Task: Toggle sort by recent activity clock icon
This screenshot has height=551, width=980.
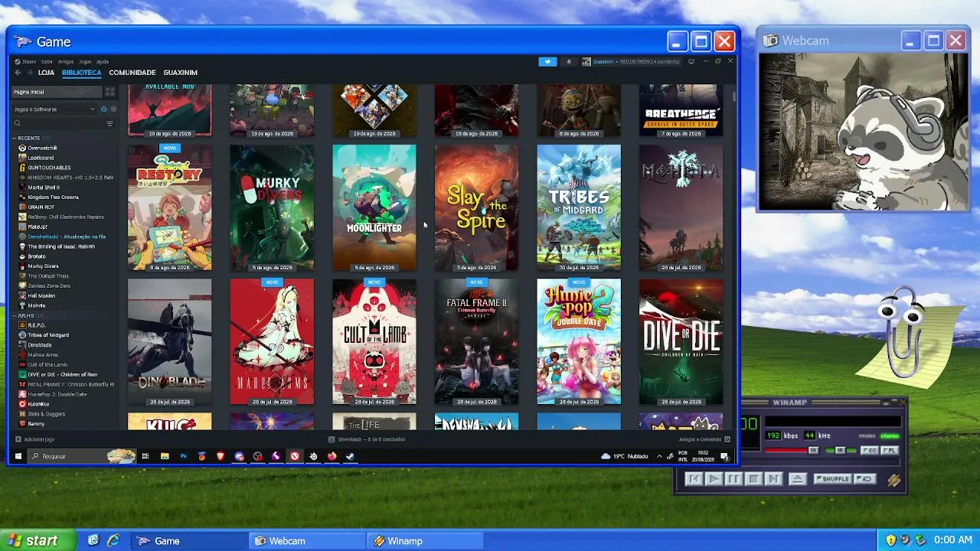Action: click(103, 109)
